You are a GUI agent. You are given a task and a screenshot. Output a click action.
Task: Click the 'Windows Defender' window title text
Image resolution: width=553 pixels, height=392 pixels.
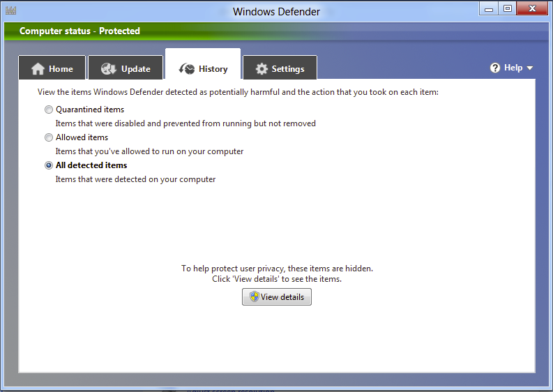click(276, 12)
